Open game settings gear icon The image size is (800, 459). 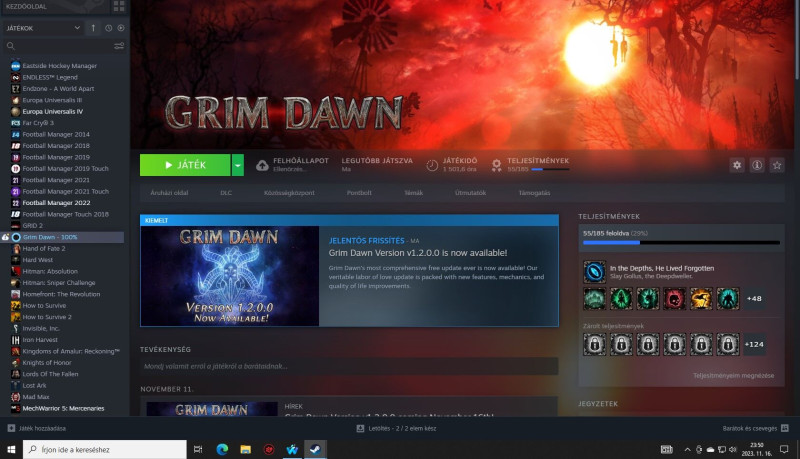point(737,165)
